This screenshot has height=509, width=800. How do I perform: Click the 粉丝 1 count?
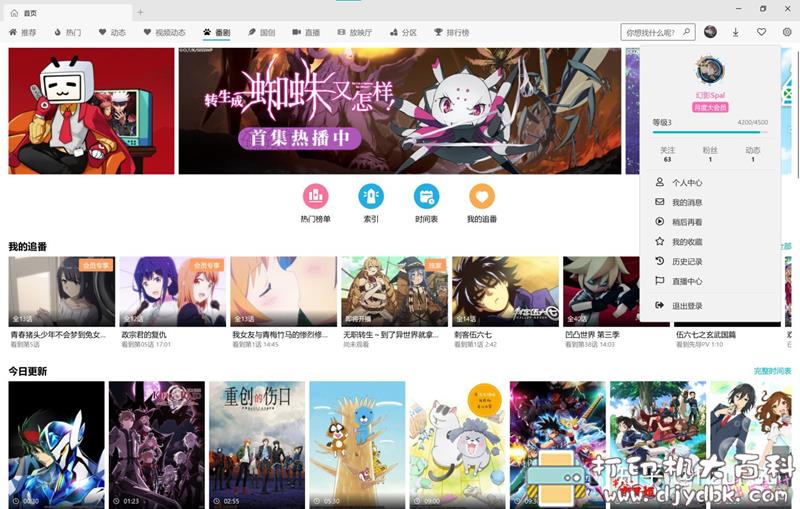(710, 154)
